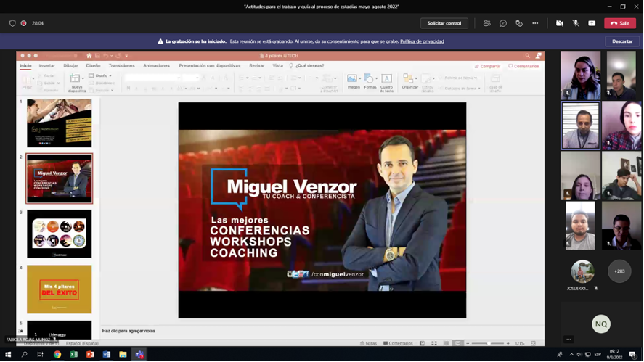Open the meeting chat icon
The image size is (644, 362).
(502, 23)
